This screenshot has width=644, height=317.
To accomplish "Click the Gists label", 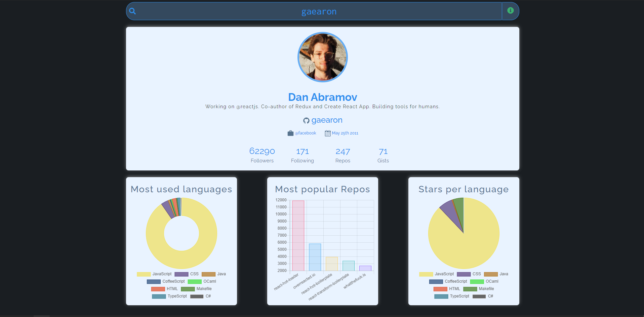I will pos(383,161).
